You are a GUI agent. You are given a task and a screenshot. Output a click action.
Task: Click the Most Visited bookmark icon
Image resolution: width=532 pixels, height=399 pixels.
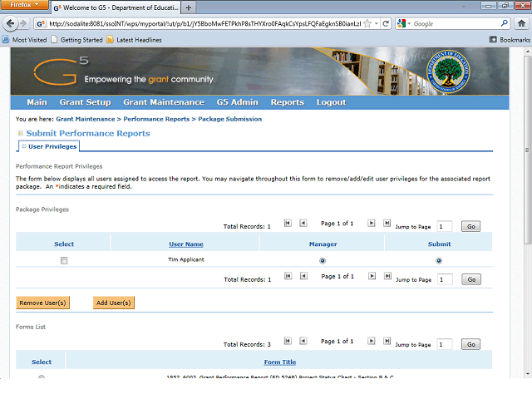point(6,40)
